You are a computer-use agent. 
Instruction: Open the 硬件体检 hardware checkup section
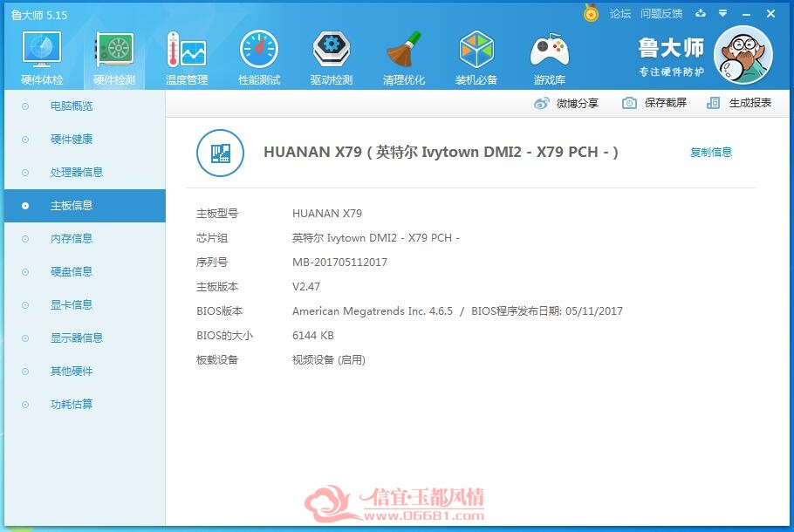click(42, 58)
